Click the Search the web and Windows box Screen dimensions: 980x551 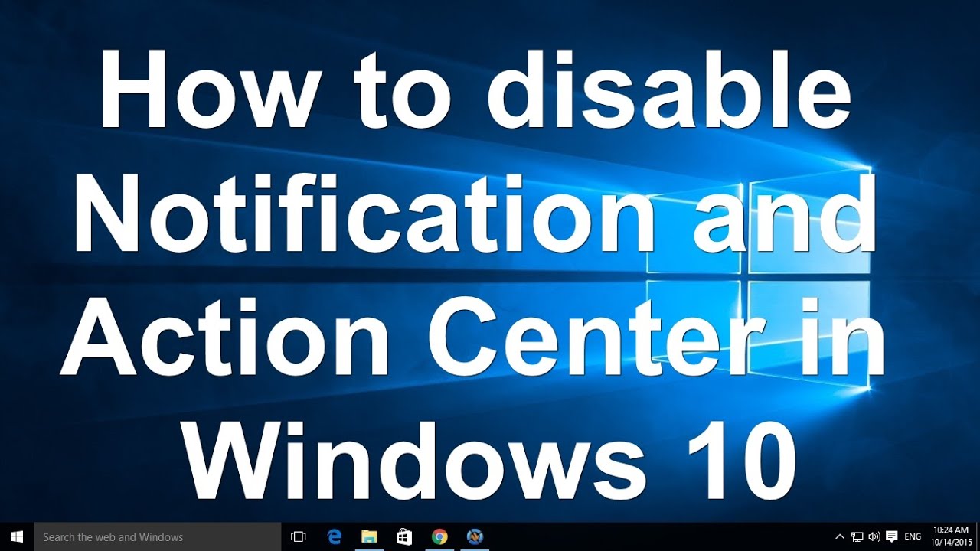[x=158, y=536]
